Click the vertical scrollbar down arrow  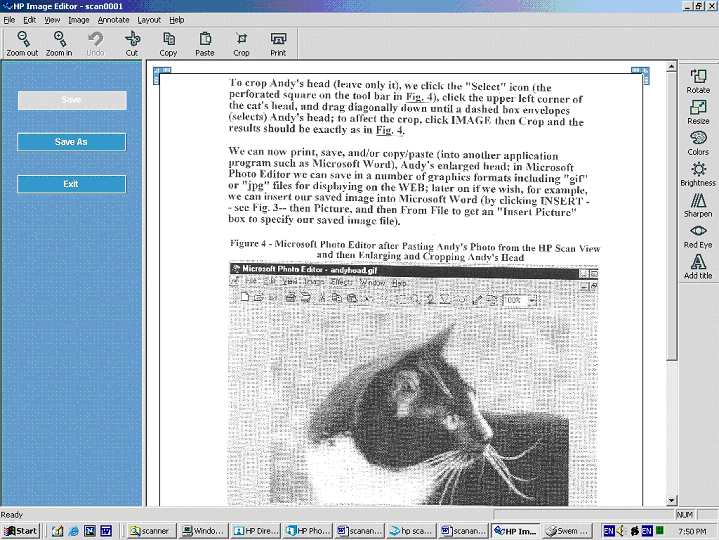click(x=672, y=499)
